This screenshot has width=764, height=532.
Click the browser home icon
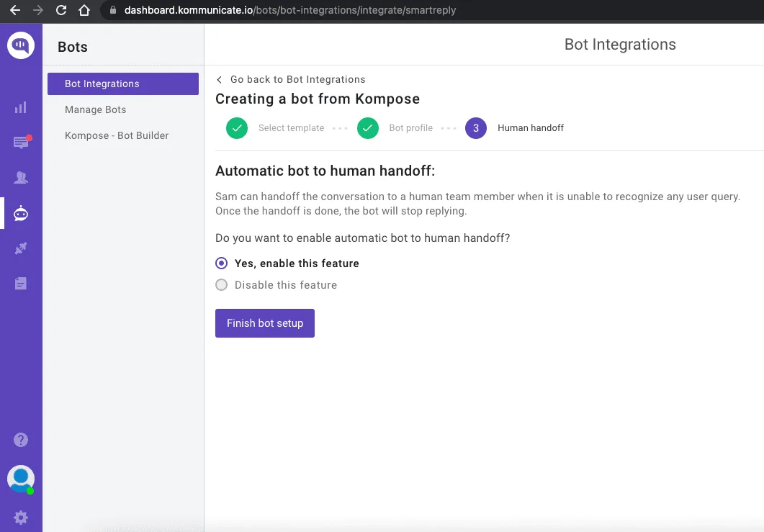[84, 10]
